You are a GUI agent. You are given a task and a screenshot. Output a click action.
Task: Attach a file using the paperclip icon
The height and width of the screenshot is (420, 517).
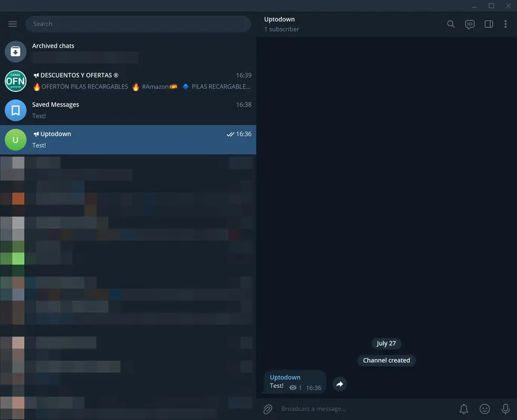click(x=267, y=408)
